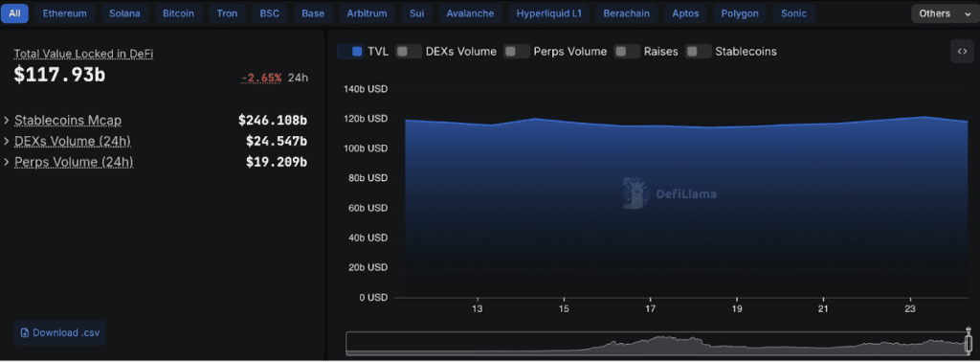The image size is (980, 362).
Task: Click the time range slider right handle
Action: 969,343
